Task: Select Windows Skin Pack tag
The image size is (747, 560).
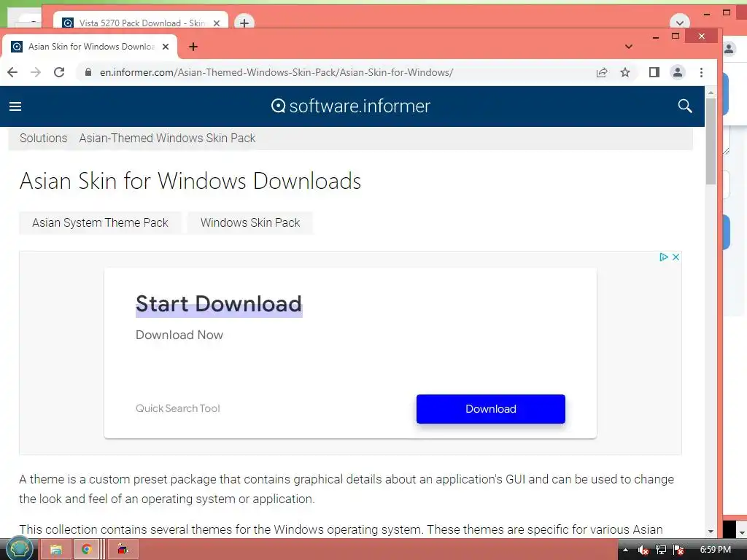Action: pos(250,223)
